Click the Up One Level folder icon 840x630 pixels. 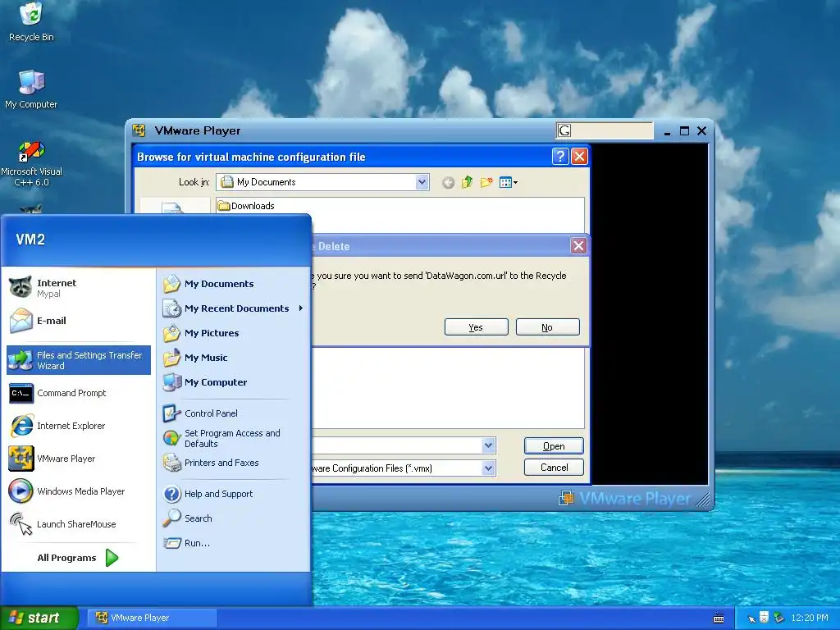tap(467, 182)
